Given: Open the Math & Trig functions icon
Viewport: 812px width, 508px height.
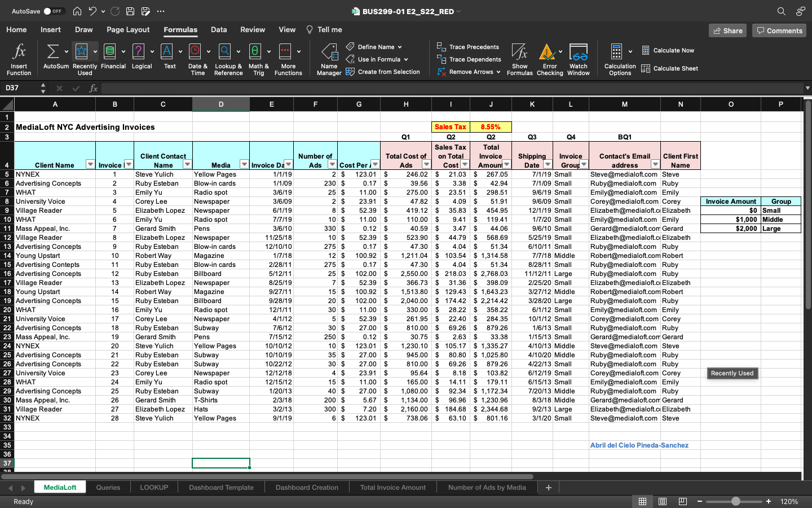Looking at the screenshot, I should tap(255, 52).
